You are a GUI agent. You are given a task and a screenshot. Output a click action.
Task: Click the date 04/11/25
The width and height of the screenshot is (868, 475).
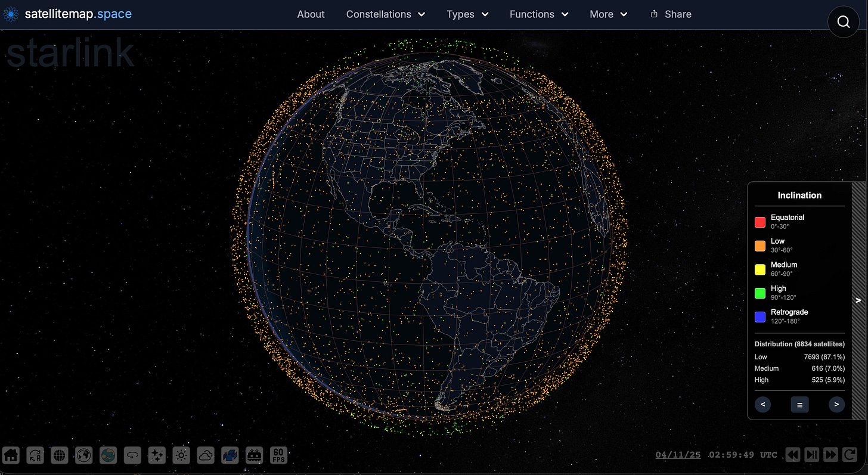tap(678, 455)
